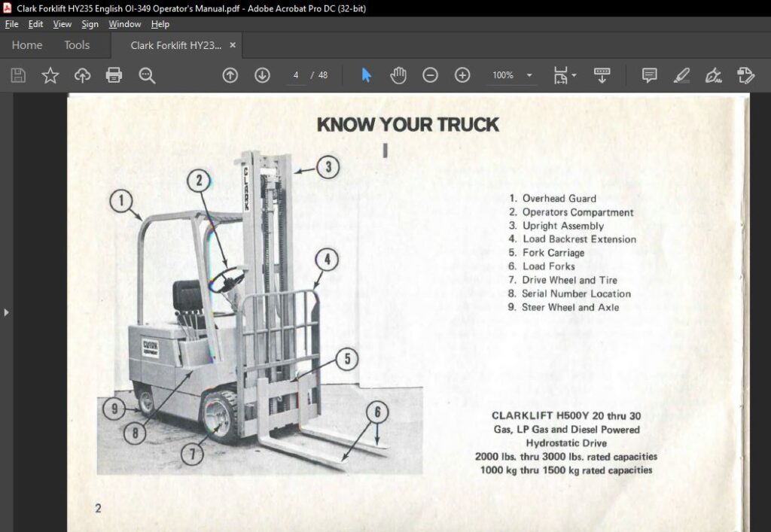This screenshot has height=532, width=771.
Task: Click the Hydrostatic Drive text line
Action: pyautogui.click(x=566, y=443)
